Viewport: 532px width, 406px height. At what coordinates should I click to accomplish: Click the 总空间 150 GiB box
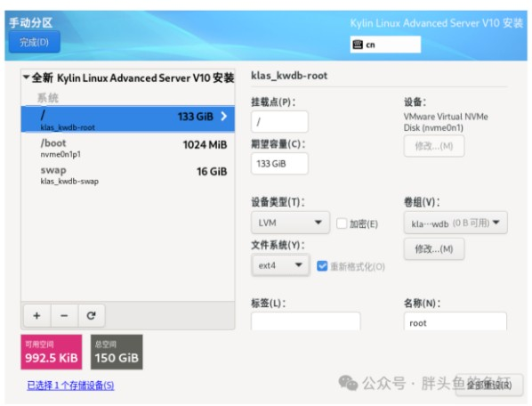[x=117, y=352]
